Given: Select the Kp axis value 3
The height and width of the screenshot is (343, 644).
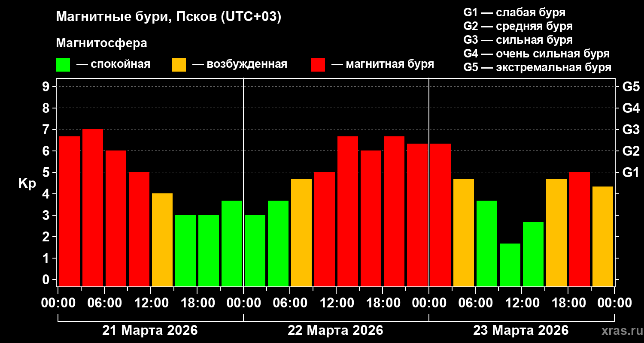Looking at the screenshot, I should (46, 215).
